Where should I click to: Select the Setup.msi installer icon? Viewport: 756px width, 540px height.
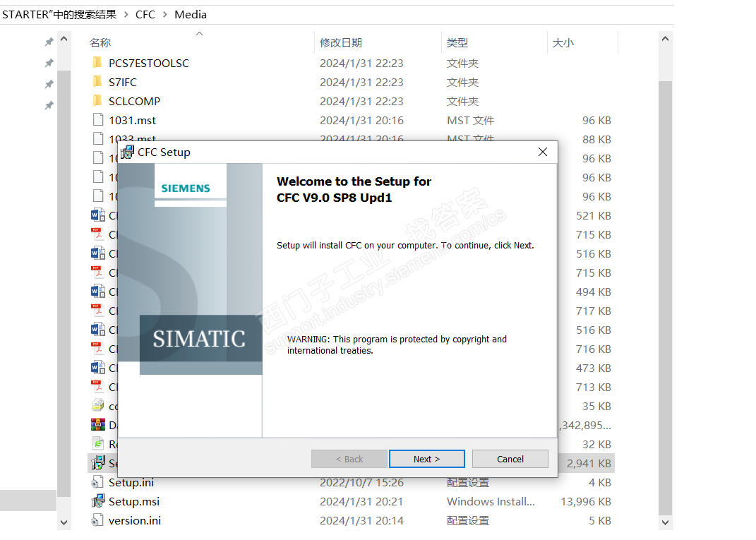[98, 501]
